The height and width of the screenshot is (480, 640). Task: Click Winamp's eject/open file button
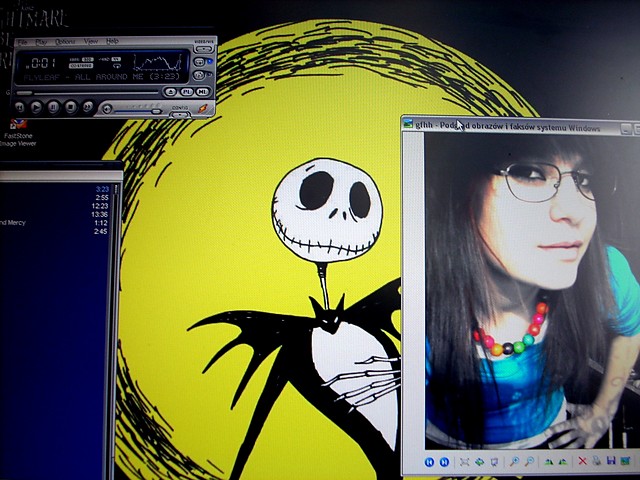pyautogui.click(x=170, y=92)
